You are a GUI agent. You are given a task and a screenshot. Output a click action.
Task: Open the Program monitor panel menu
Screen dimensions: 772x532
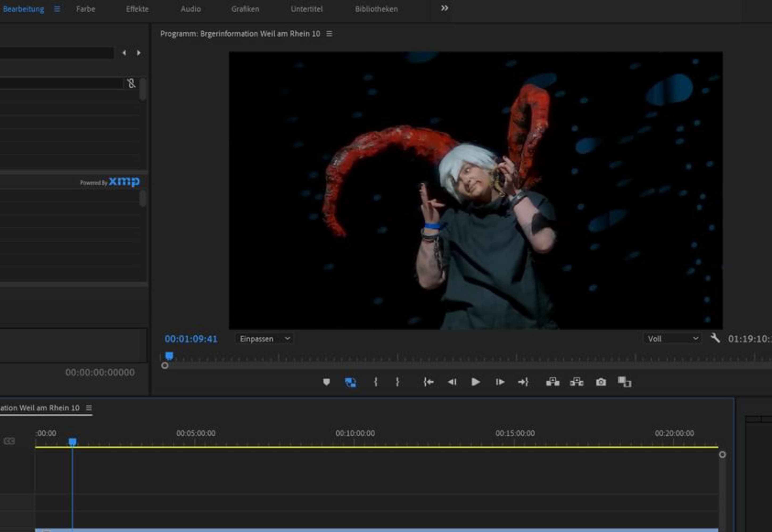tap(329, 34)
